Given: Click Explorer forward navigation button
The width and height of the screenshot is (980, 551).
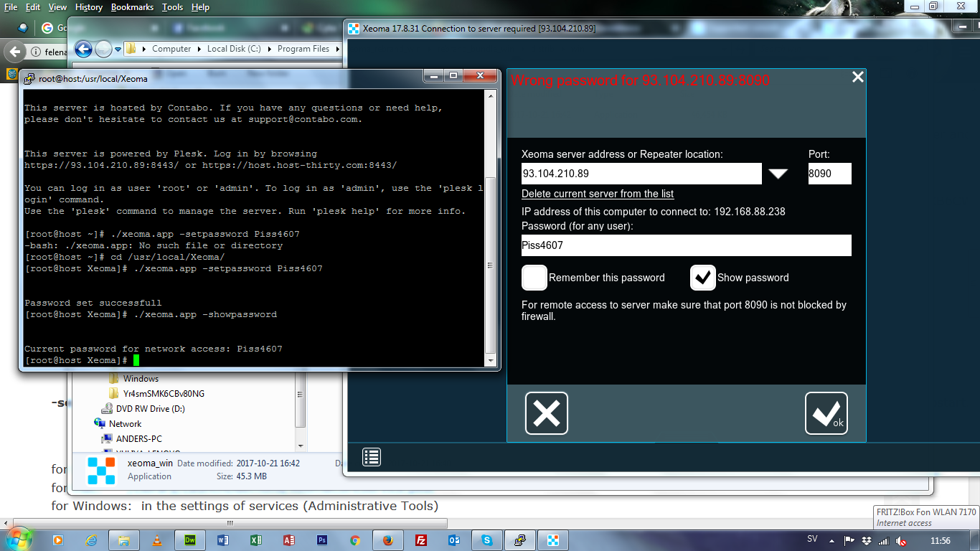Looking at the screenshot, I should [103, 49].
